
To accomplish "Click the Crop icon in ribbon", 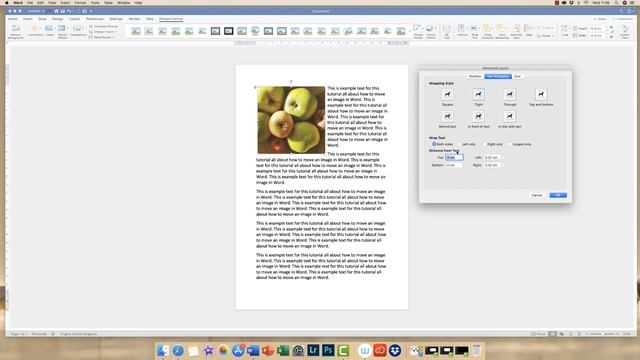I will pos(565,31).
